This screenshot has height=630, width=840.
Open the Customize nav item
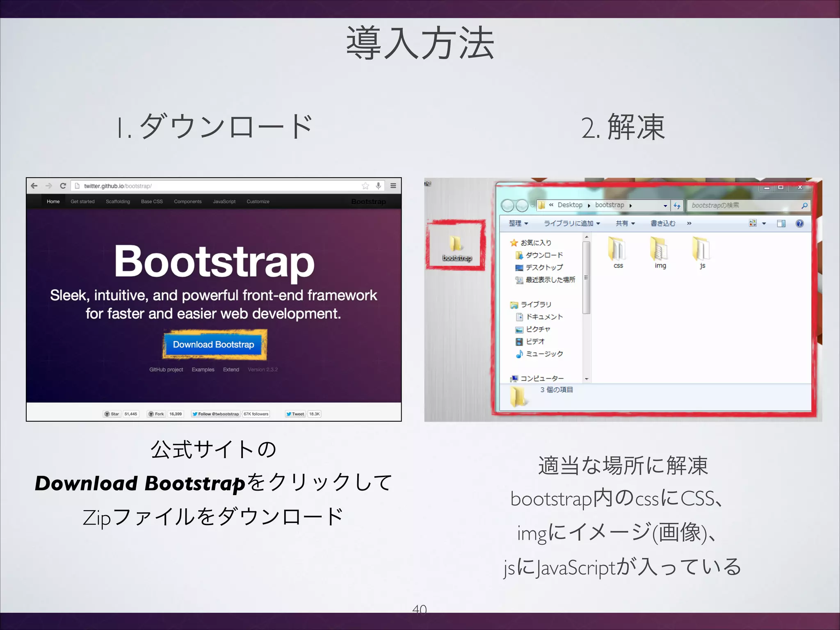[258, 201]
